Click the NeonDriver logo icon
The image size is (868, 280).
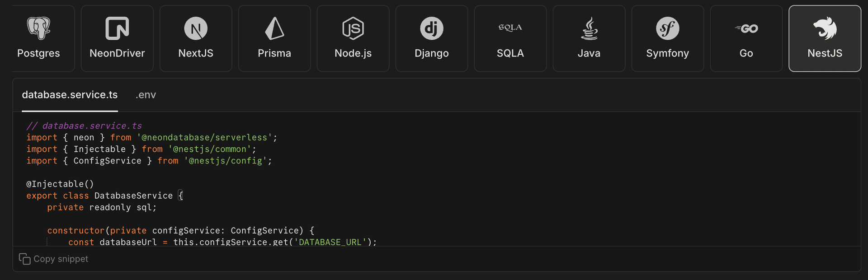click(118, 28)
